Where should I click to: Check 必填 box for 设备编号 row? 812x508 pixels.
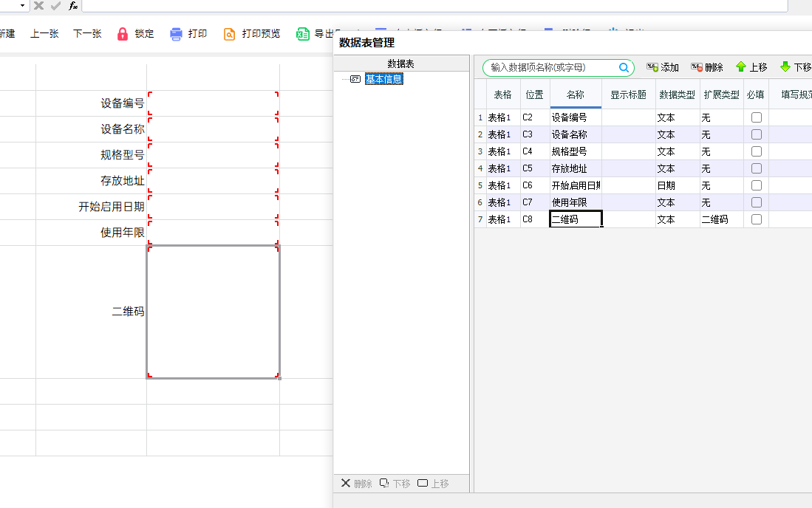(x=757, y=117)
